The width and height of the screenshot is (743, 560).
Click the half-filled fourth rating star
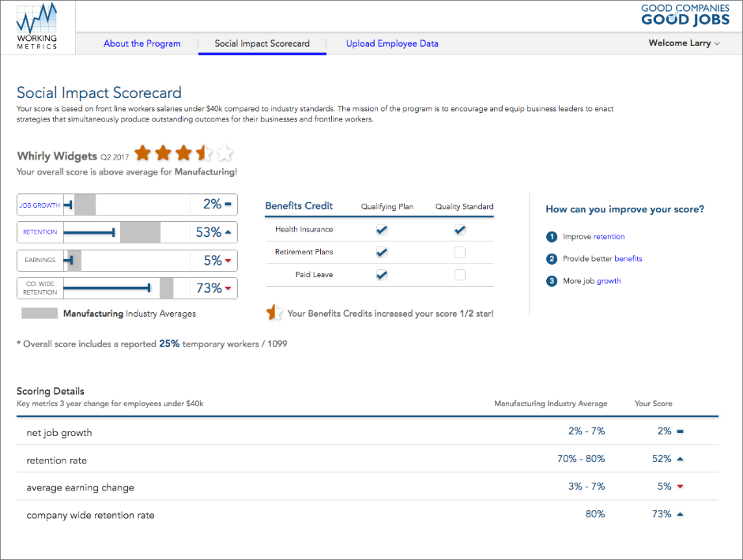204,153
